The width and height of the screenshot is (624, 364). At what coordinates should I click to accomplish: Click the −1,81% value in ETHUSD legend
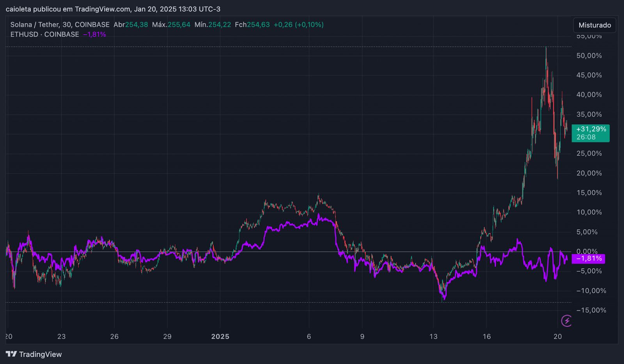[x=94, y=34]
